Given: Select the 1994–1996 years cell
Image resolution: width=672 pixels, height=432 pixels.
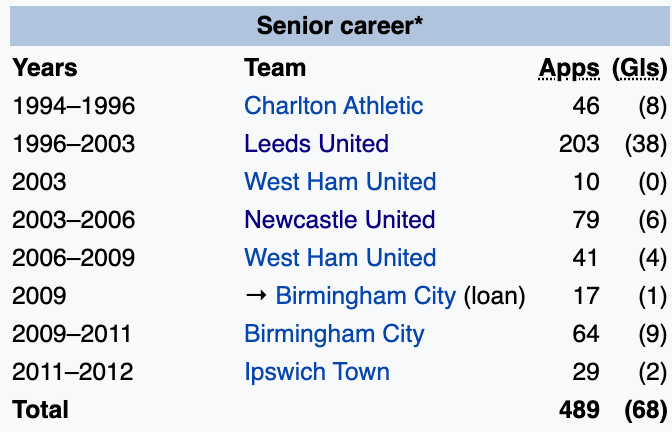Looking at the screenshot, I should click(x=73, y=106).
